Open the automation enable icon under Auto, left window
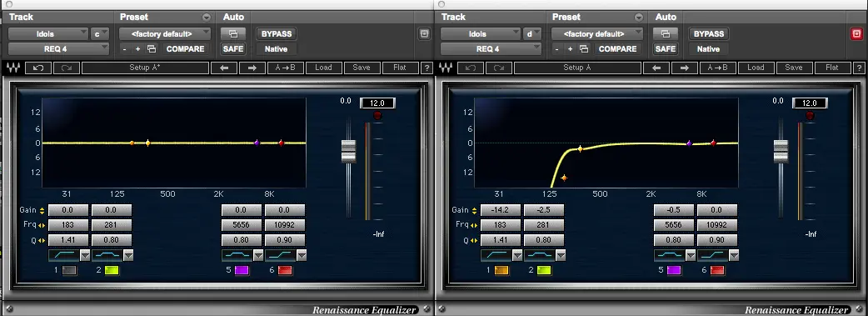 click(233, 34)
